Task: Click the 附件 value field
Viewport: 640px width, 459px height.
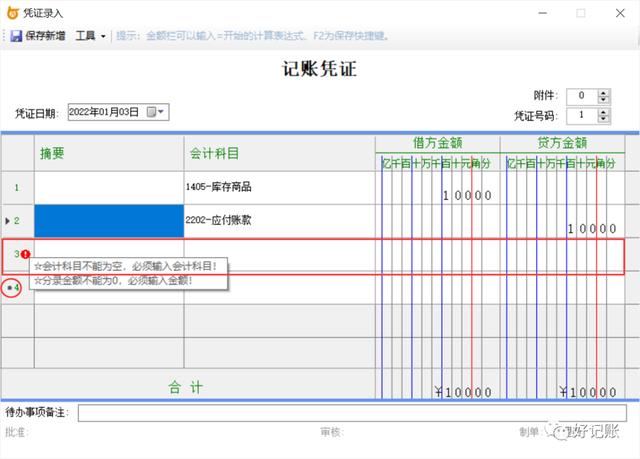Action: pyautogui.click(x=582, y=96)
